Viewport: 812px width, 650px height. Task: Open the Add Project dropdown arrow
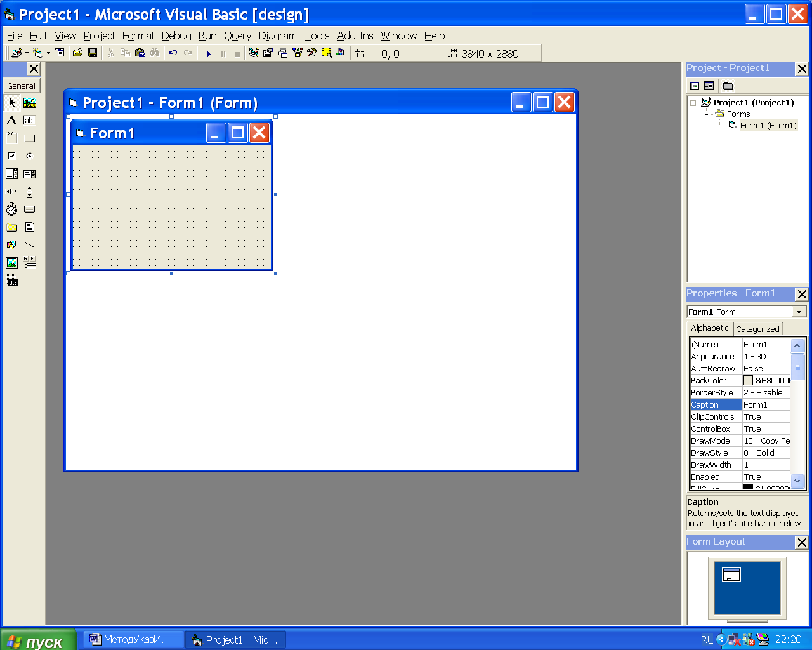tap(26, 53)
